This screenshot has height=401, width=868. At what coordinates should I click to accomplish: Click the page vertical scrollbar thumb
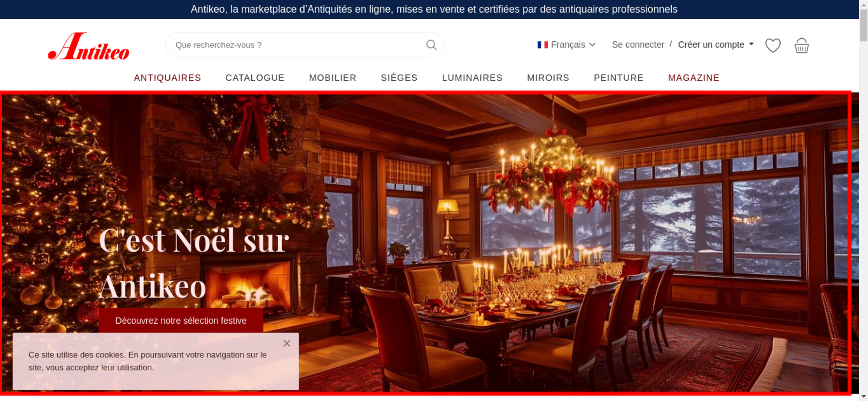[864, 25]
